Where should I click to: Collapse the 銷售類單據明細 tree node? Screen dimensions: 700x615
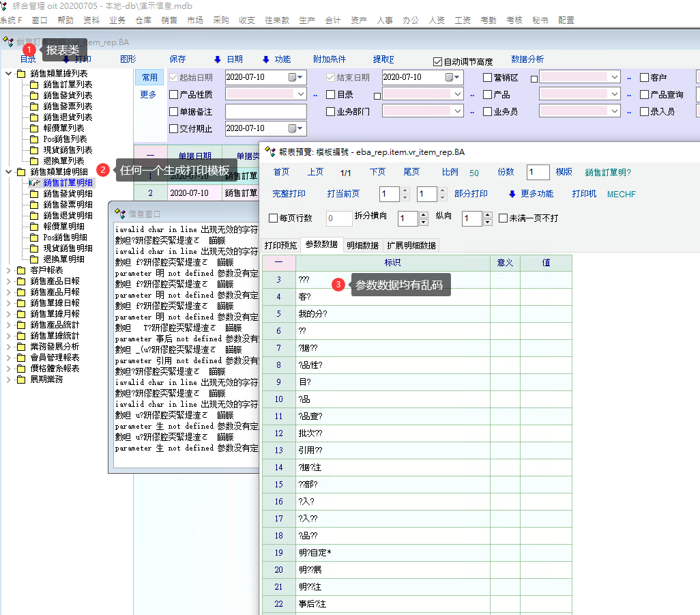(x=9, y=172)
